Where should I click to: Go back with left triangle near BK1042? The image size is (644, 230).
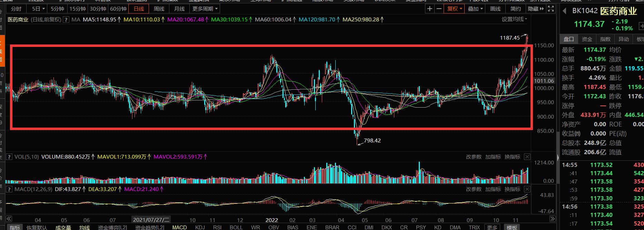565,11
